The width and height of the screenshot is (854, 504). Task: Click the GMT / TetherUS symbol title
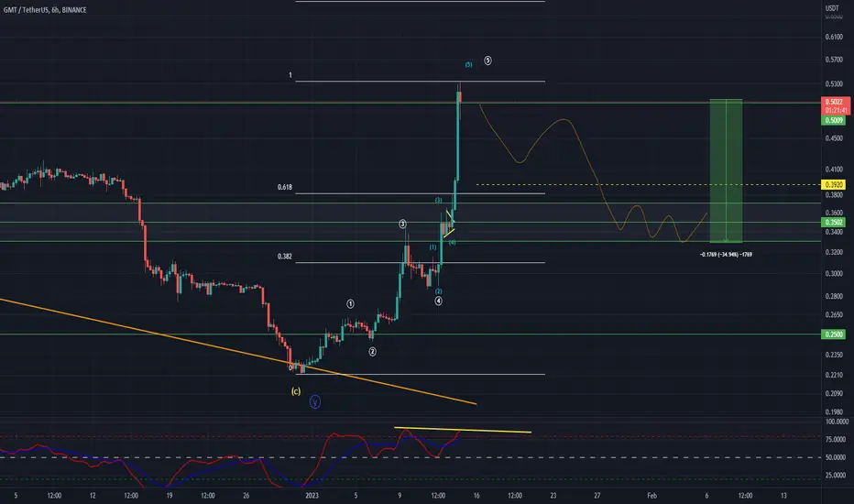click(x=45, y=10)
